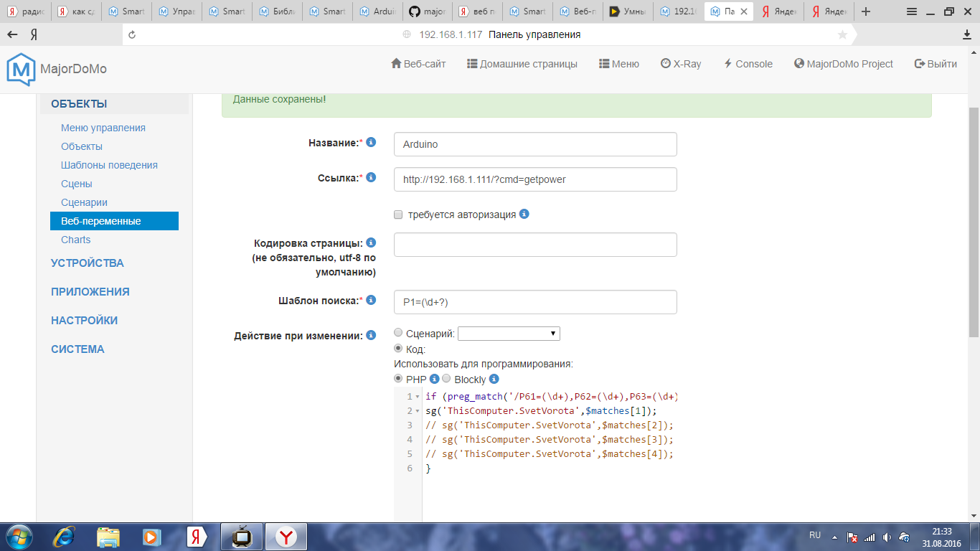Click the network signal tray icon
The height and width of the screenshot is (551, 980).
click(x=870, y=537)
